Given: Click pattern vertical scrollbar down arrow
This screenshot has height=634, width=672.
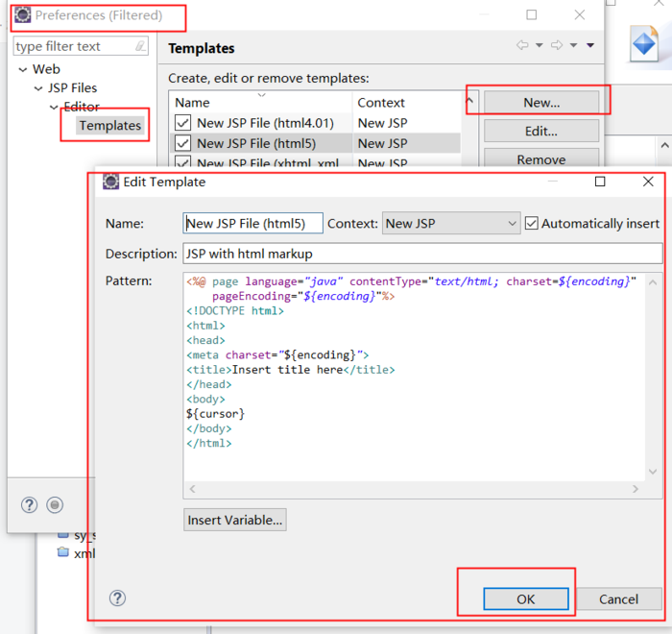Looking at the screenshot, I should pyautogui.click(x=653, y=472).
